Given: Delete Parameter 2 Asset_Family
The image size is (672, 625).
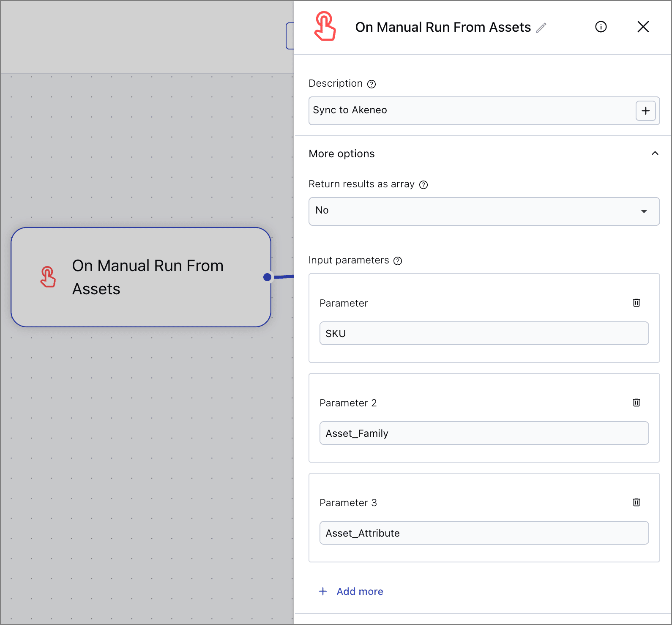Looking at the screenshot, I should 636,402.
